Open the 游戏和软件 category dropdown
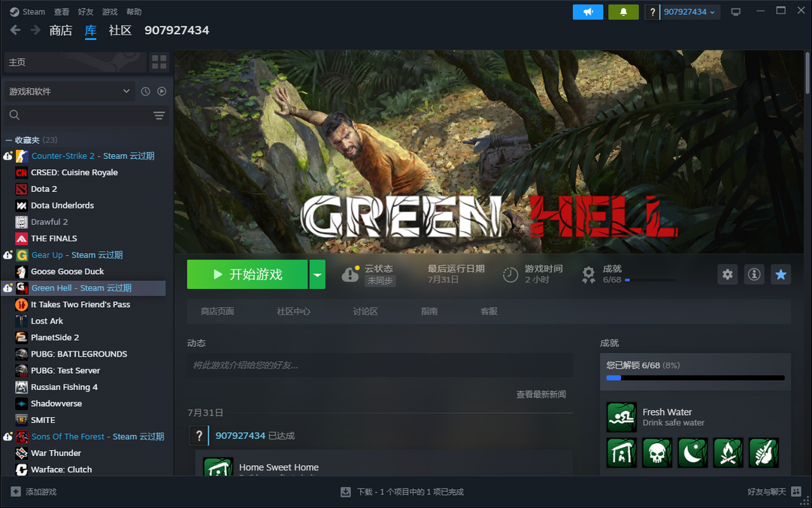812x508 pixels. click(69, 91)
